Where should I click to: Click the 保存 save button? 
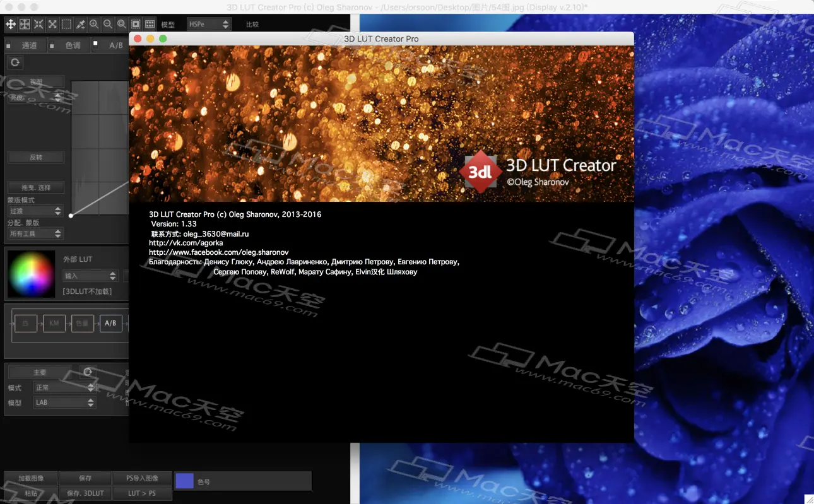[85, 478]
